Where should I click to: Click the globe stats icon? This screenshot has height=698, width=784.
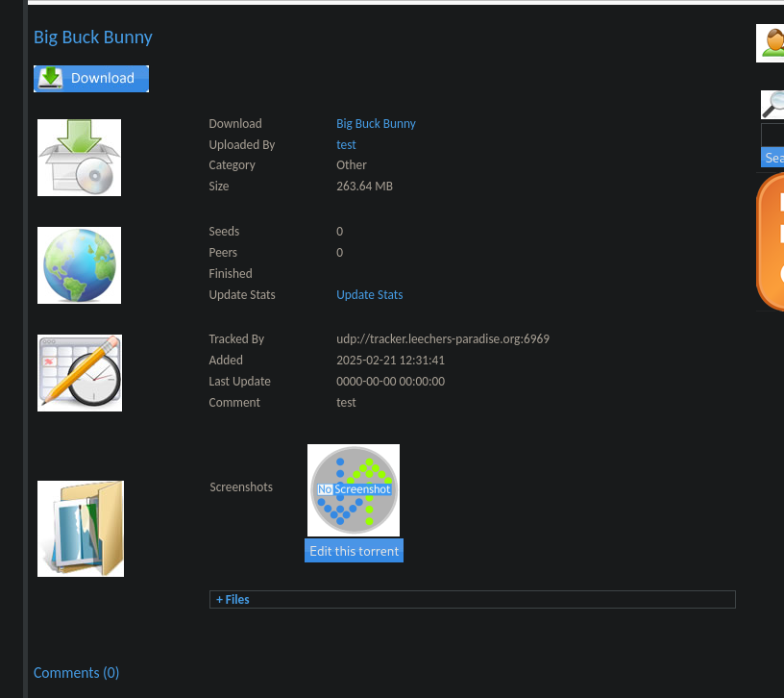(79, 265)
